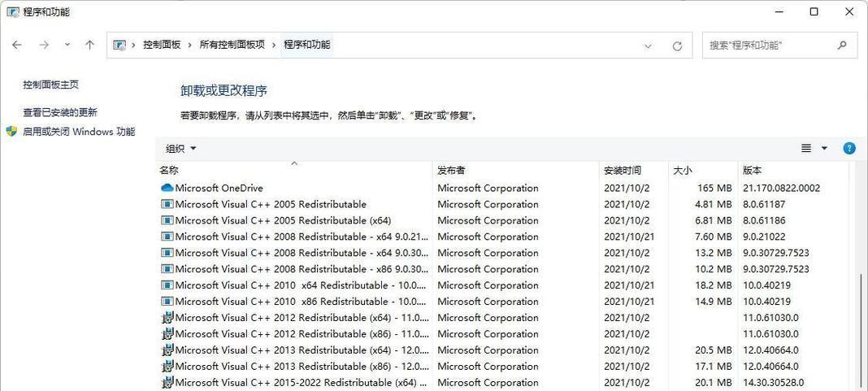
Task: Click icon of Visual C++ 2005 Redistributable
Action: 167,204
